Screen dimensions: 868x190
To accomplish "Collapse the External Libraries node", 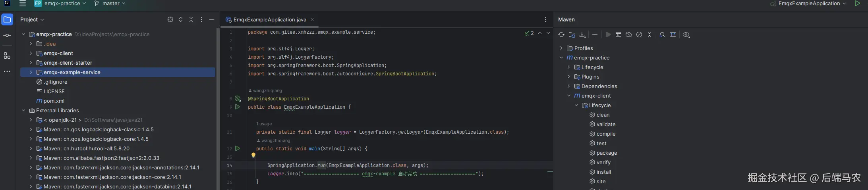I will pyautogui.click(x=23, y=110).
